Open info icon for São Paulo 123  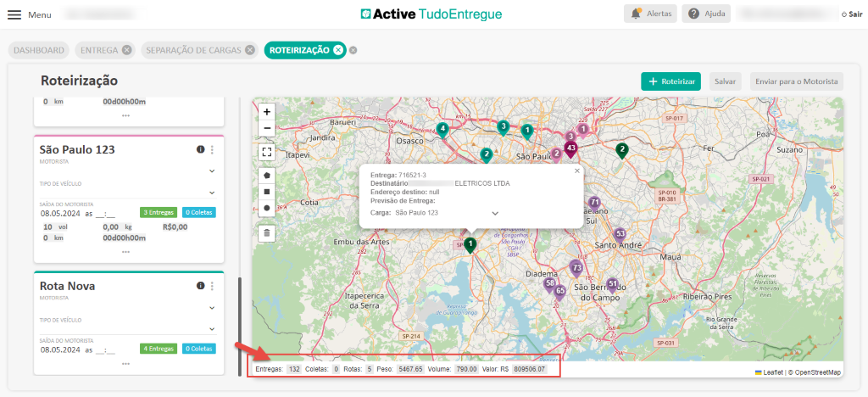pyautogui.click(x=200, y=149)
